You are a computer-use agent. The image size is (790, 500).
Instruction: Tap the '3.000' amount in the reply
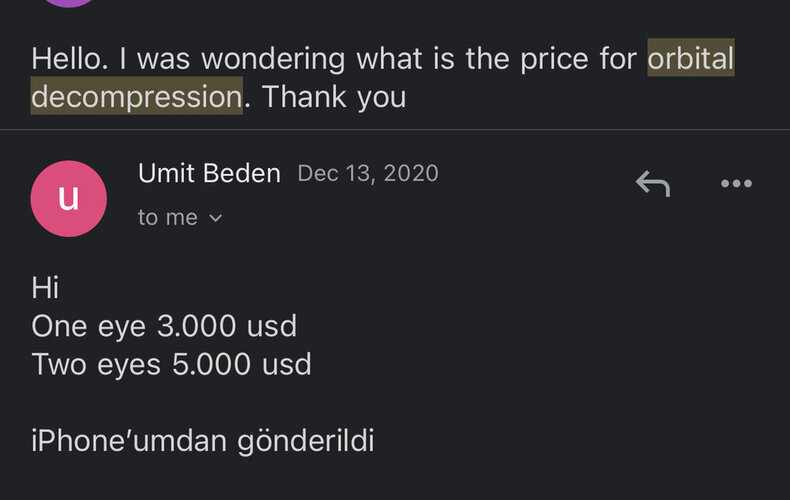pyautogui.click(x=196, y=326)
